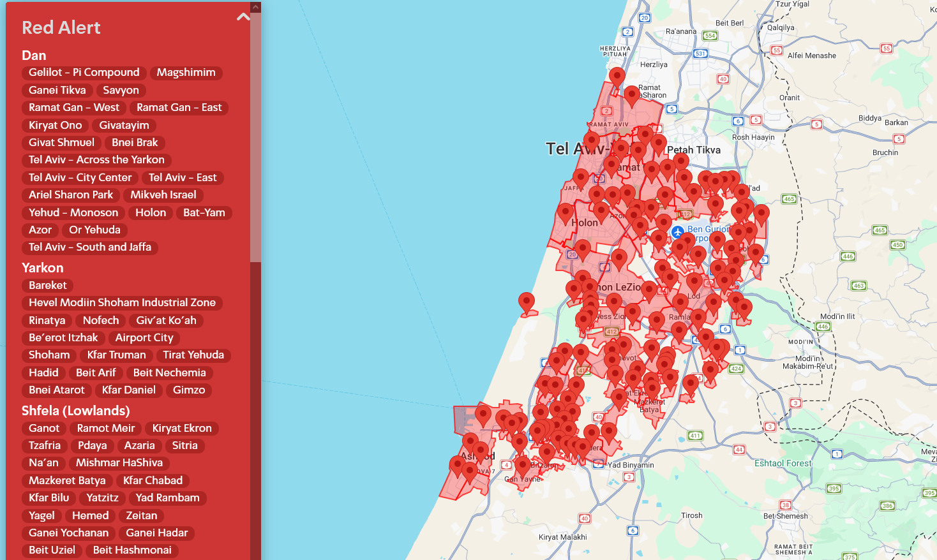Viewport: 937px width, 560px height.
Task: Click the Red Alert panel title
Action: tap(61, 27)
